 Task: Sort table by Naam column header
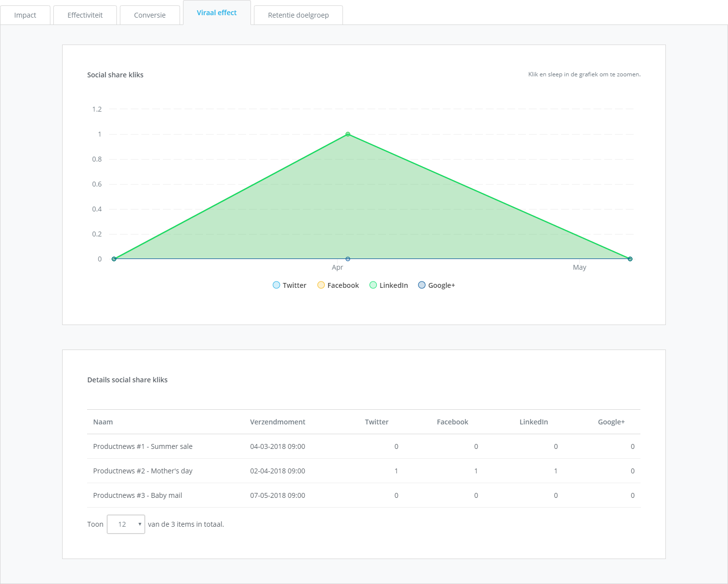coord(103,422)
